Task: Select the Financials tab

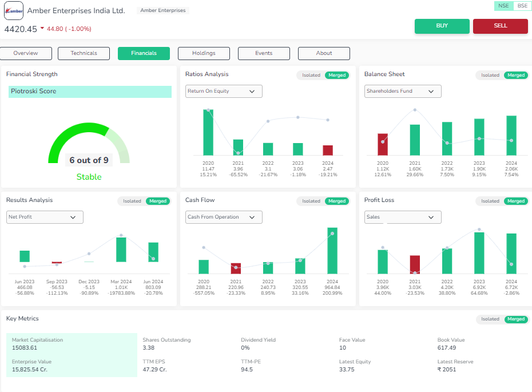Action: coord(144,53)
